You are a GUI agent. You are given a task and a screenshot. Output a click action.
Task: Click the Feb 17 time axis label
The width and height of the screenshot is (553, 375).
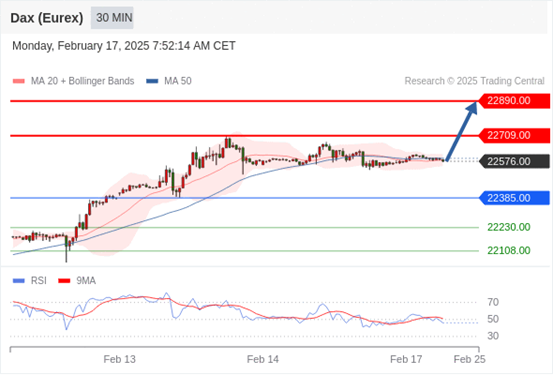click(406, 359)
